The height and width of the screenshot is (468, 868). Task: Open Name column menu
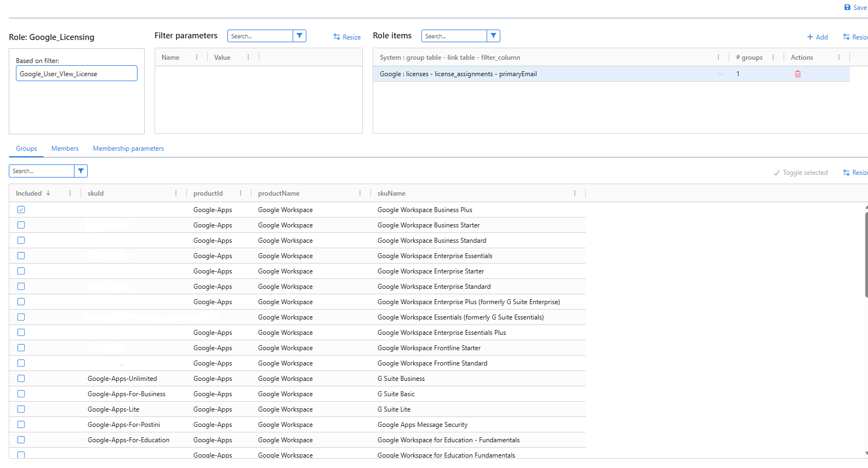click(x=197, y=57)
